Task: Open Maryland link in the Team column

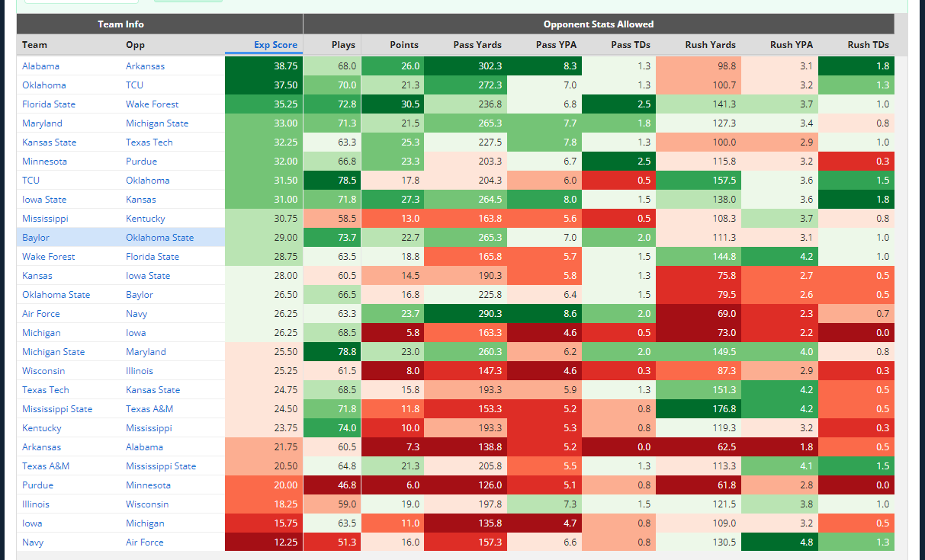Action: (42, 123)
